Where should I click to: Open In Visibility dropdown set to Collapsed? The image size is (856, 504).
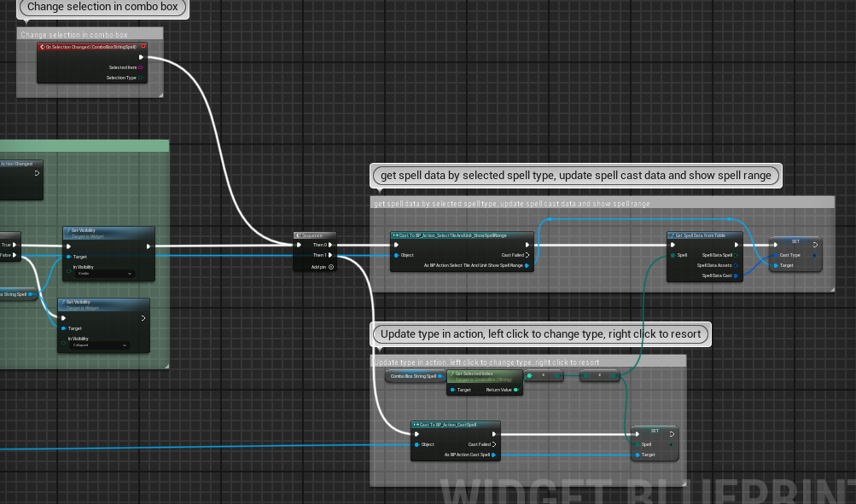point(99,345)
